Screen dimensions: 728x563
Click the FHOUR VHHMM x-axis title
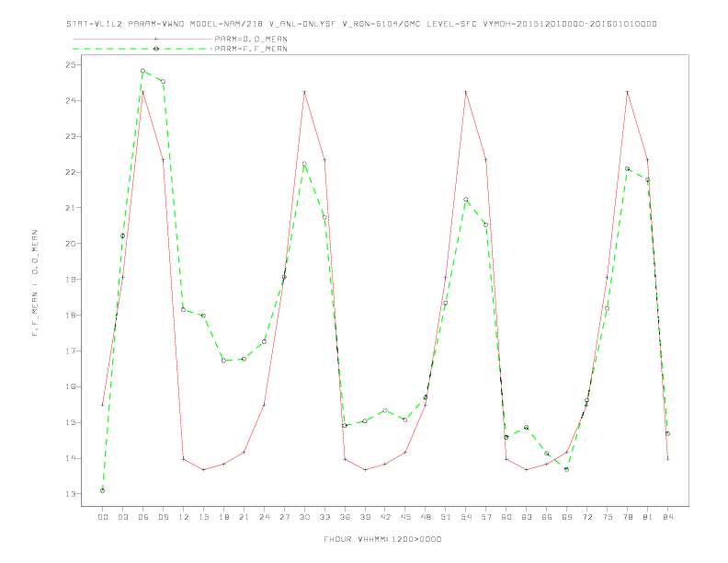coord(382,539)
